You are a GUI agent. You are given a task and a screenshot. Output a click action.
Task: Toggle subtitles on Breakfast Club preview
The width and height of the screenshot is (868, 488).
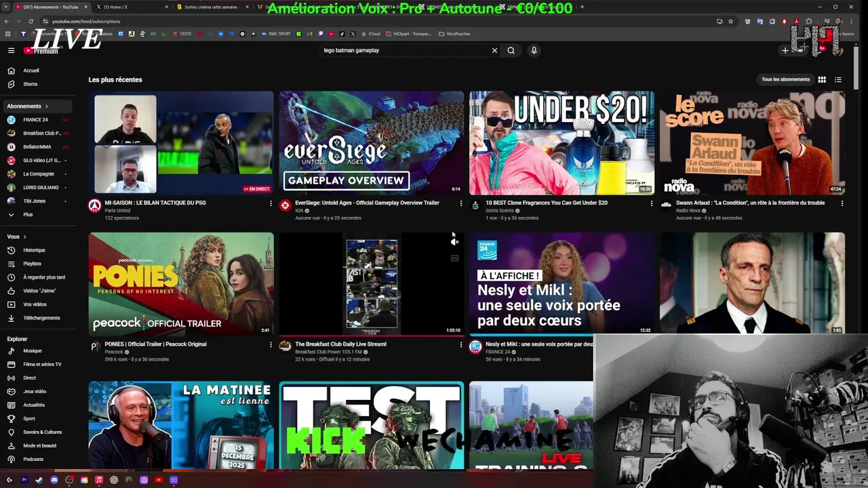click(x=454, y=258)
